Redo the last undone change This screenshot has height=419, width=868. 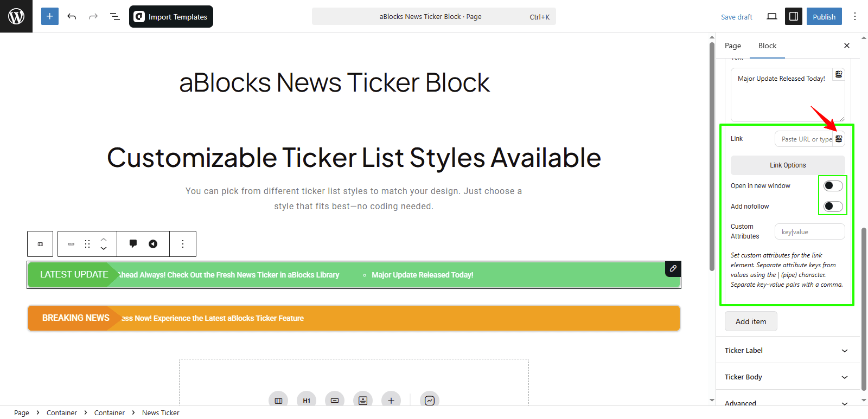click(93, 16)
